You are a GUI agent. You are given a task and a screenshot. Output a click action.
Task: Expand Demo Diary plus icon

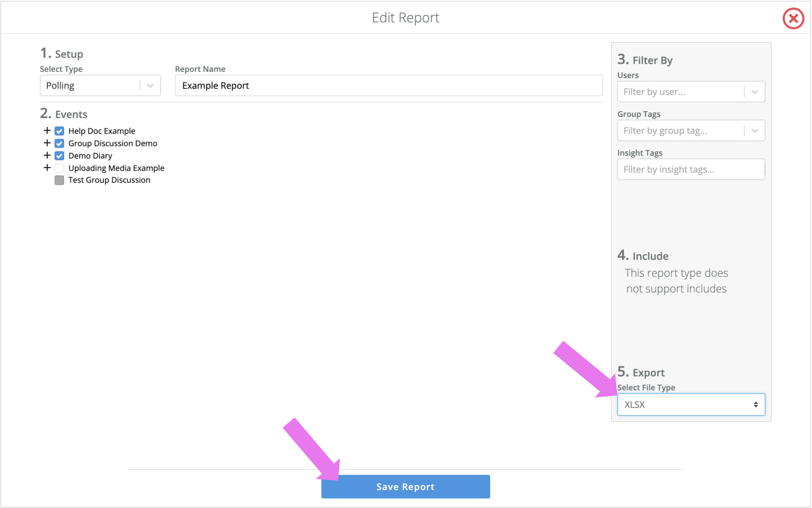pyautogui.click(x=47, y=155)
